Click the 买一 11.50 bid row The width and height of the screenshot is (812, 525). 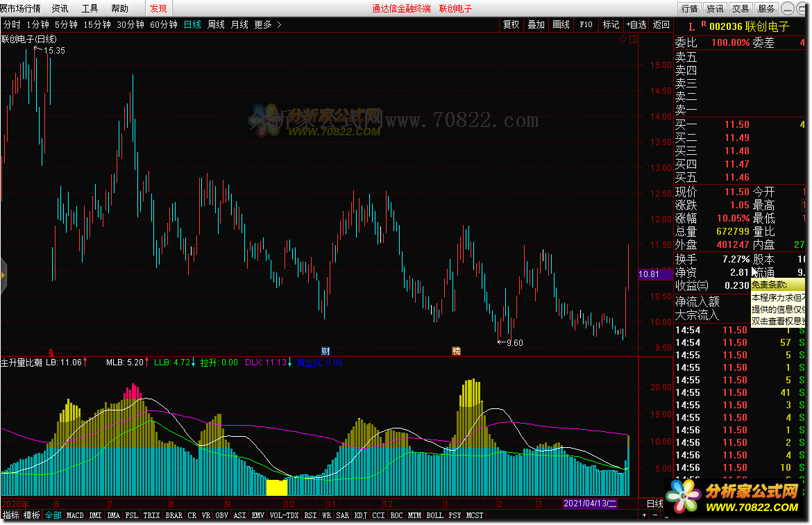[741, 124]
